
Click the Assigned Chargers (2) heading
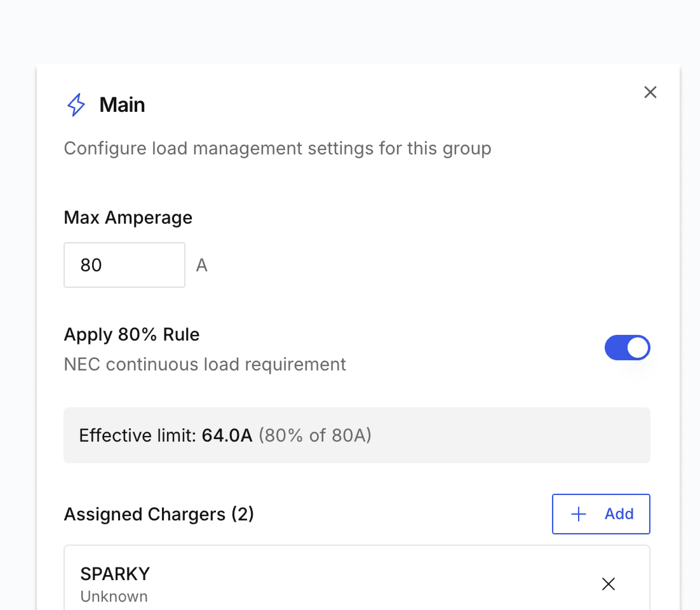point(158,514)
